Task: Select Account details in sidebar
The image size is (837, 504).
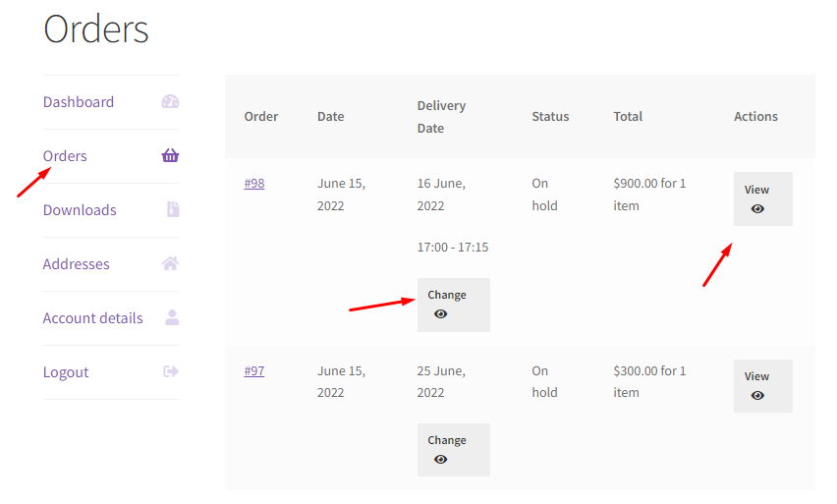Action: pyautogui.click(x=92, y=318)
